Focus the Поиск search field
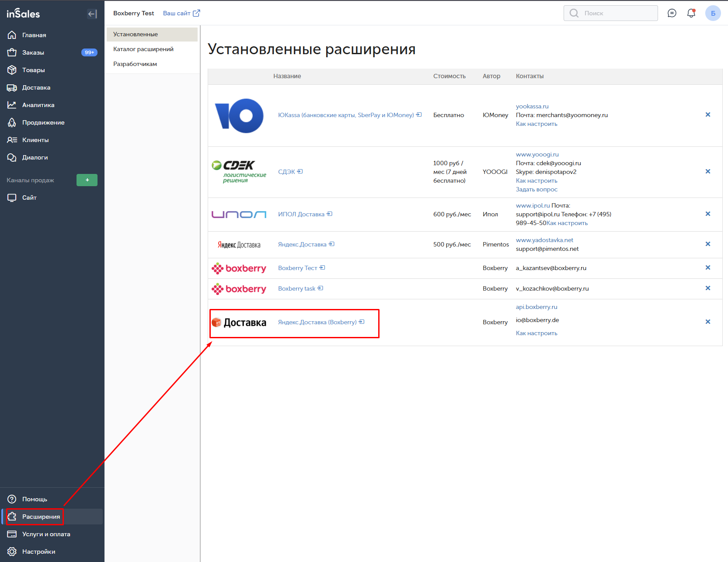This screenshot has width=728, height=562. point(611,13)
